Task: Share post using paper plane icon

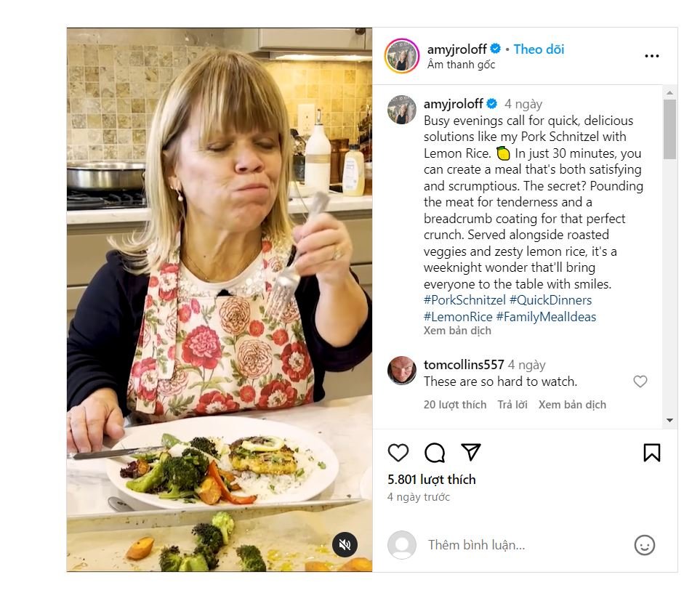Action: pos(471,453)
